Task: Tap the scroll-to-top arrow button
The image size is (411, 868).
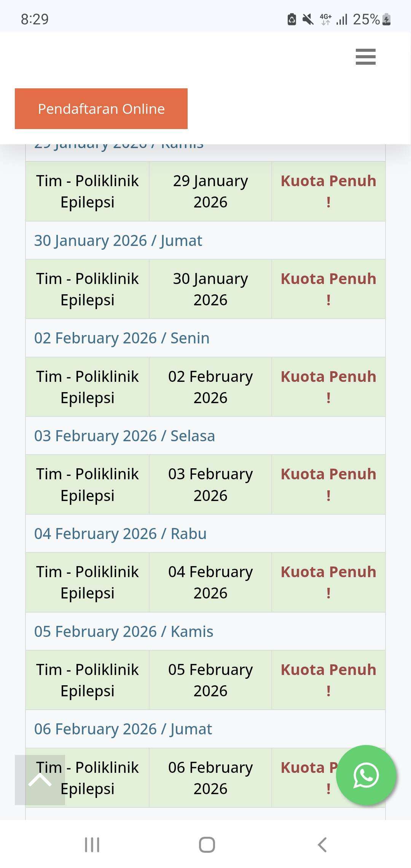Action: (x=40, y=780)
